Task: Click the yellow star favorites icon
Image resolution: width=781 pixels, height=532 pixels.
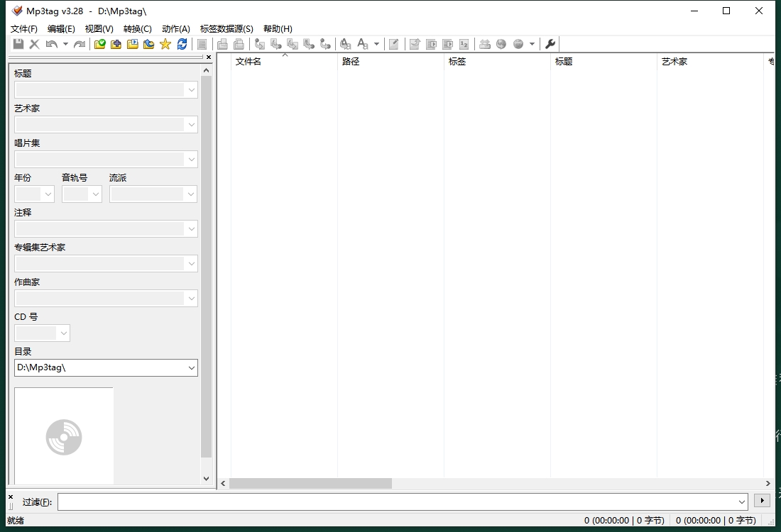Action: tap(165, 44)
